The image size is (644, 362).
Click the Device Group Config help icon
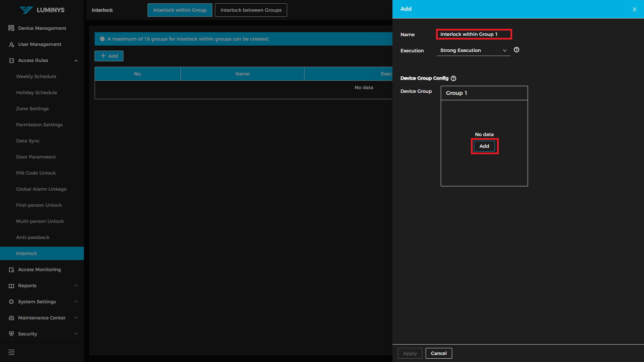[x=453, y=78]
